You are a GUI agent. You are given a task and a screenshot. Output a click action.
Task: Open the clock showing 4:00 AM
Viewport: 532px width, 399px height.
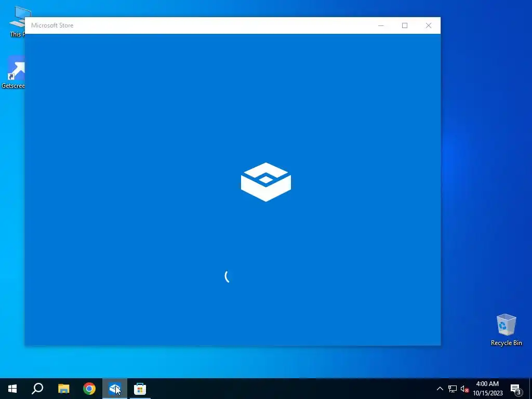(x=487, y=389)
